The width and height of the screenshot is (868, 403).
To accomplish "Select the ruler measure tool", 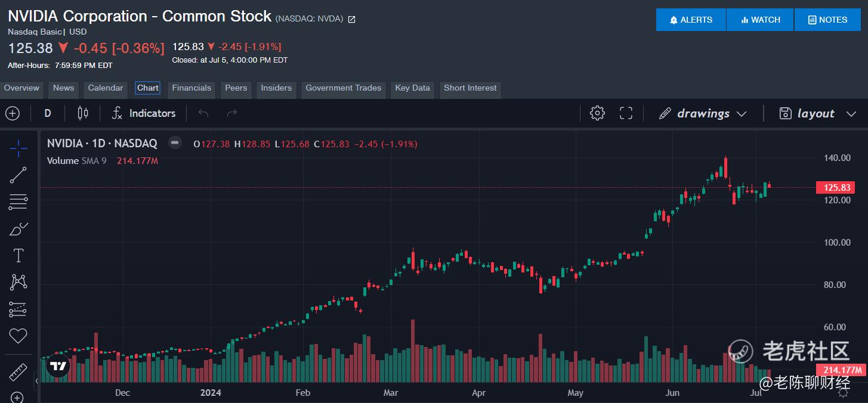I will [18, 373].
